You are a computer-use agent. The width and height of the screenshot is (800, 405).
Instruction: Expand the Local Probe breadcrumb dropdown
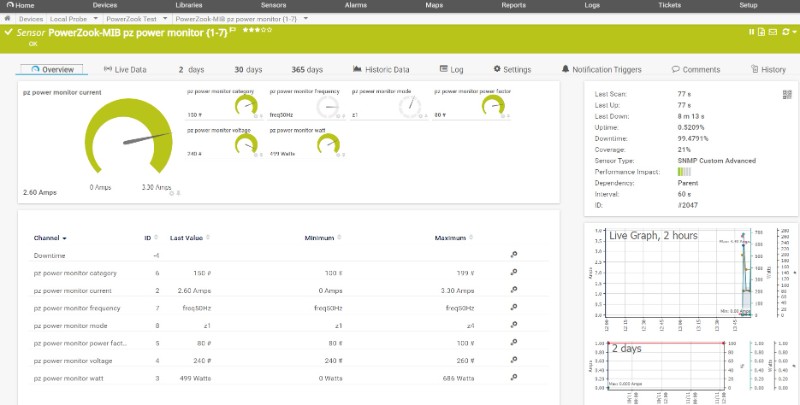click(x=95, y=19)
